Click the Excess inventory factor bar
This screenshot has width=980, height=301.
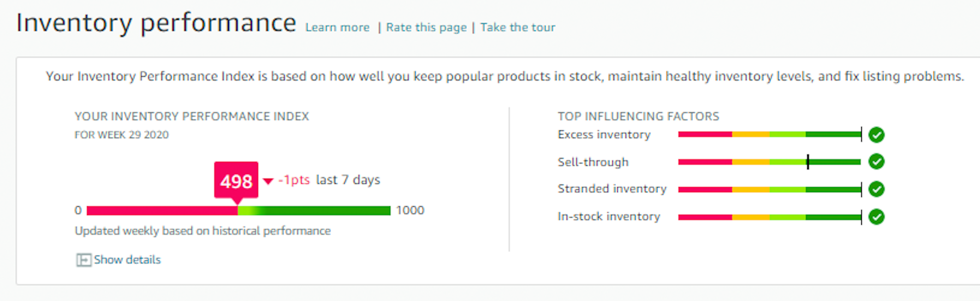point(769,134)
